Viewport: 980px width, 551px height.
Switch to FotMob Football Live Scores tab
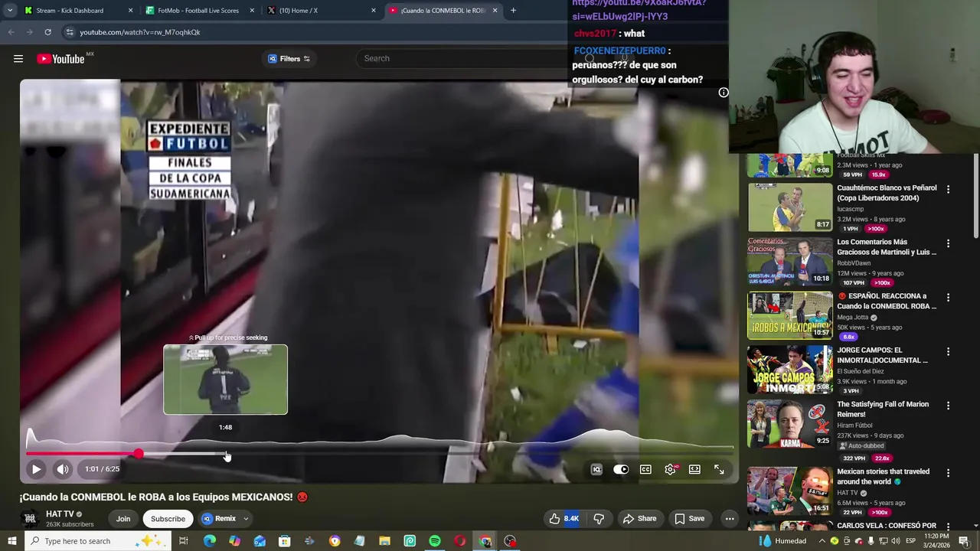[198, 11]
